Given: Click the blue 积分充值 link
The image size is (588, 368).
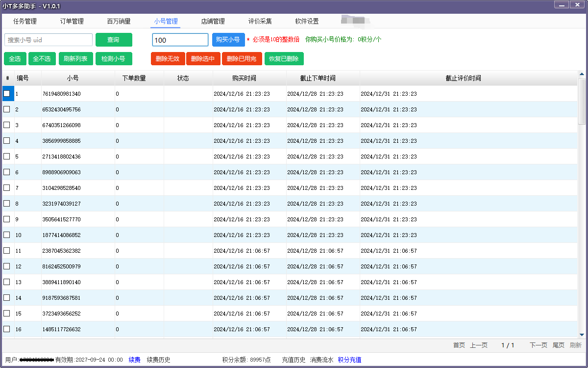Looking at the screenshot, I should coord(350,360).
